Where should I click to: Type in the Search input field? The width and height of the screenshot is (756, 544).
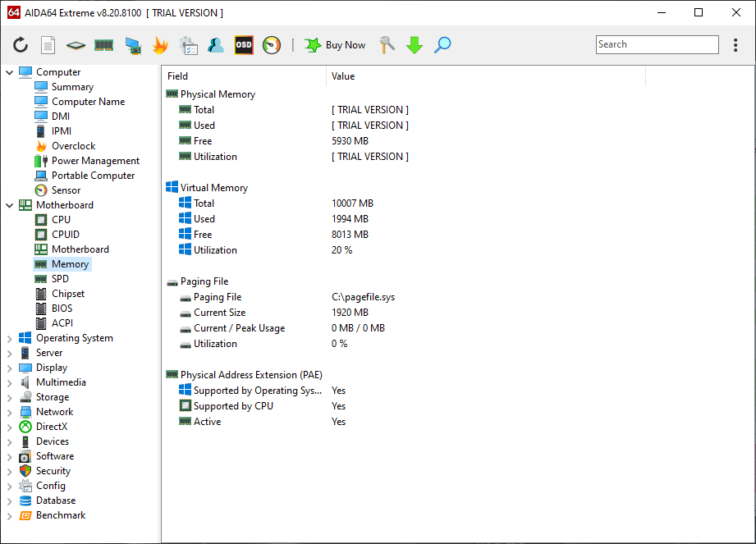coord(657,45)
